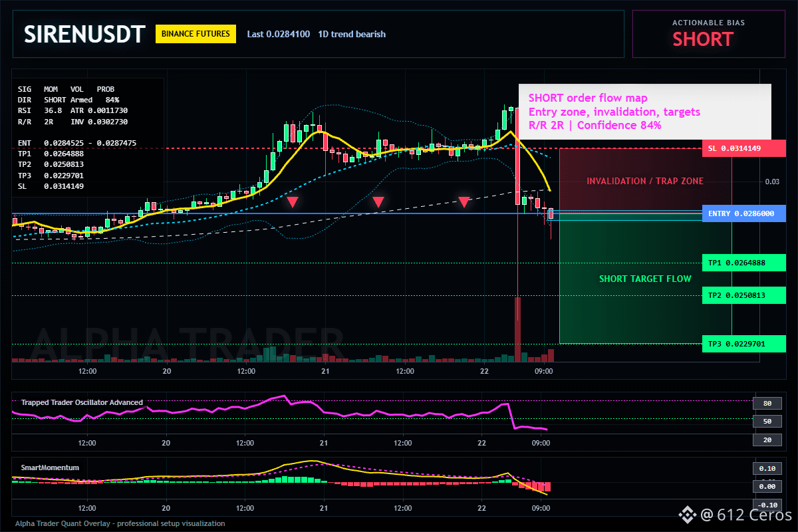Screen dimensions: 798x532
Task: Click the 80 level on oscillator scale
Action: pyautogui.click(x=766, y=403)
